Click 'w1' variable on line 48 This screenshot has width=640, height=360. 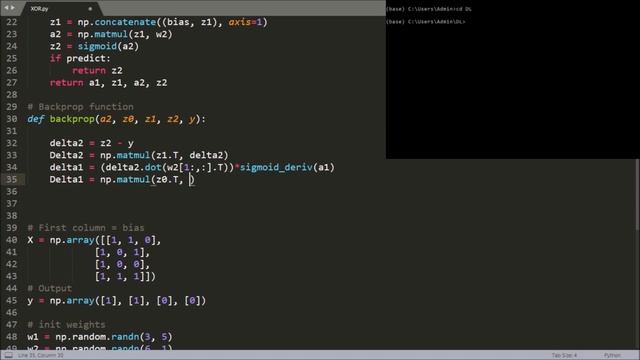(33, 337)
